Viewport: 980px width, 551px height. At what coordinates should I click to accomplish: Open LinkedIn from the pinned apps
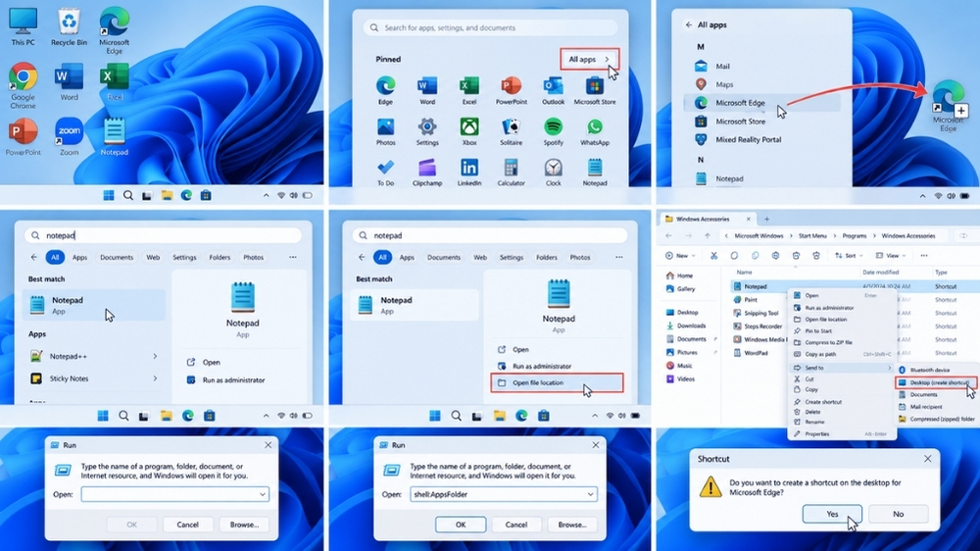coord(469,173)
